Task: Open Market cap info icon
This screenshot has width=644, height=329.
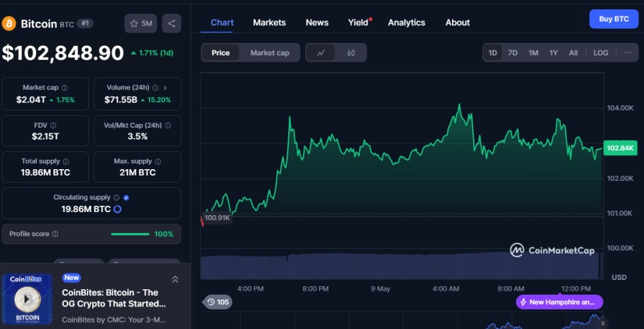Action: coord(65,88)
